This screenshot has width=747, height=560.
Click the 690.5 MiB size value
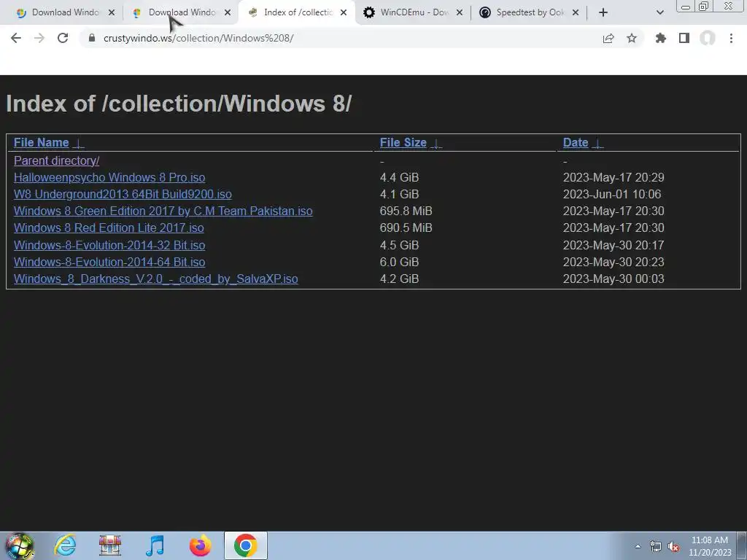tap(406, 227)
